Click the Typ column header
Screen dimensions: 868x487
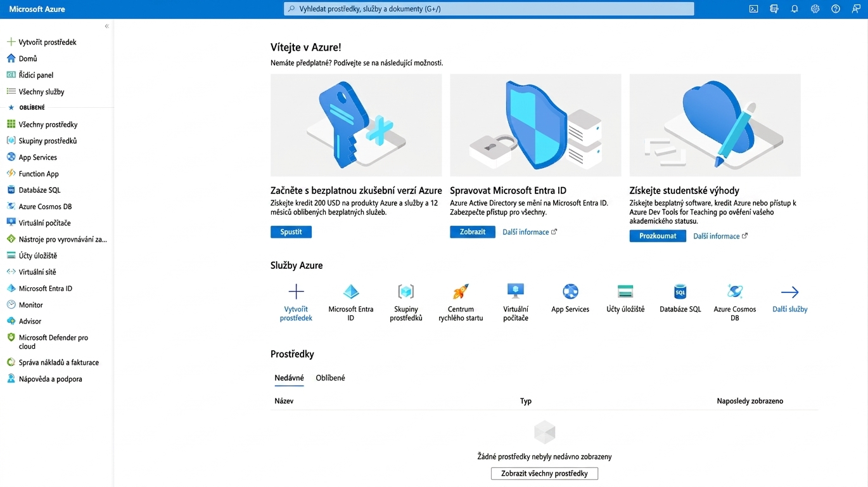point(526,401)
